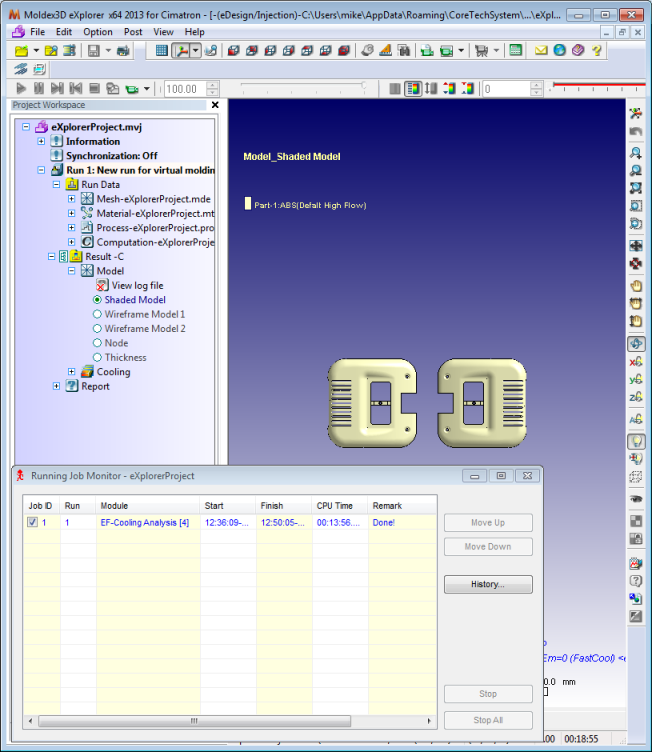The width and height of the screenshot is (652, 752).
Task: Open the Help menu
Action: click(194, 32)
